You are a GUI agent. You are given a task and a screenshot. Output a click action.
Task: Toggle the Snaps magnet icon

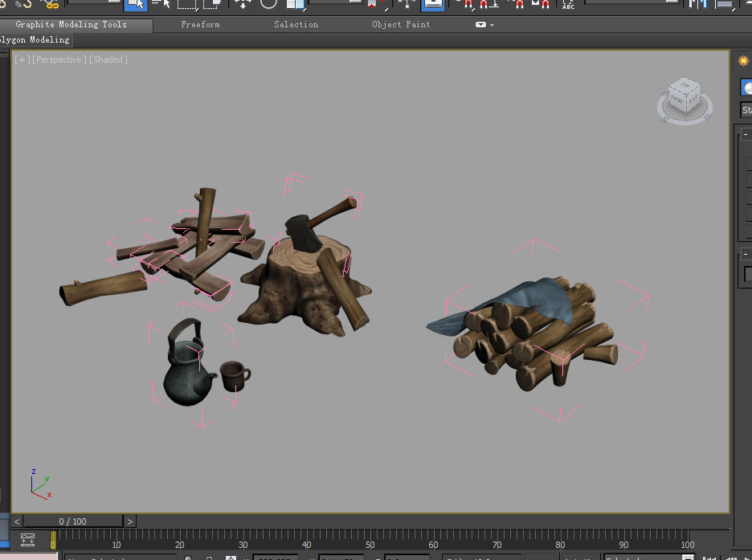pyautogui.click(x=467, y=4)
